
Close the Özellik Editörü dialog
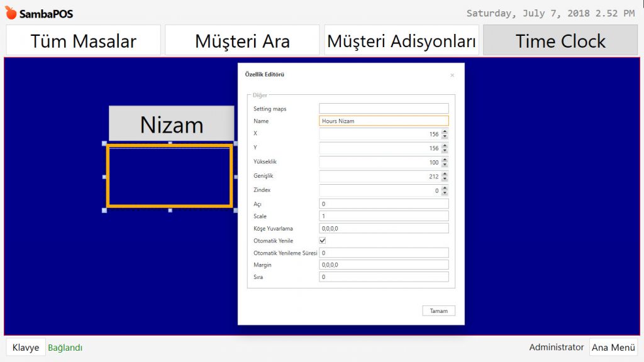point(452,75)
